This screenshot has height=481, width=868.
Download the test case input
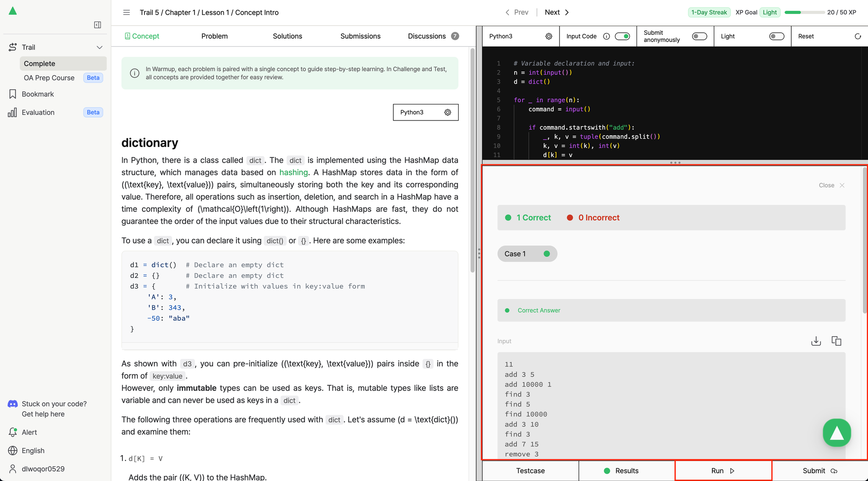(816, 341)
